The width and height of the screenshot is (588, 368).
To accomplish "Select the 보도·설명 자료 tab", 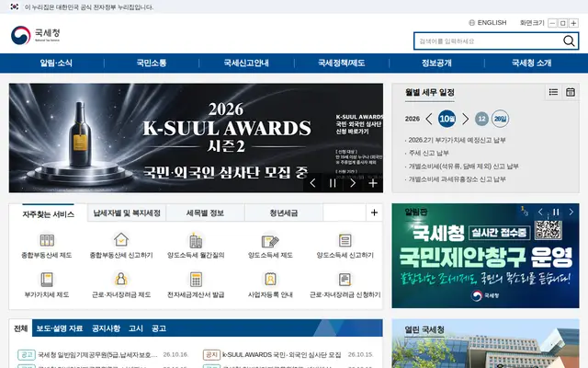I will pyautogui.click(x=59, y=328).
